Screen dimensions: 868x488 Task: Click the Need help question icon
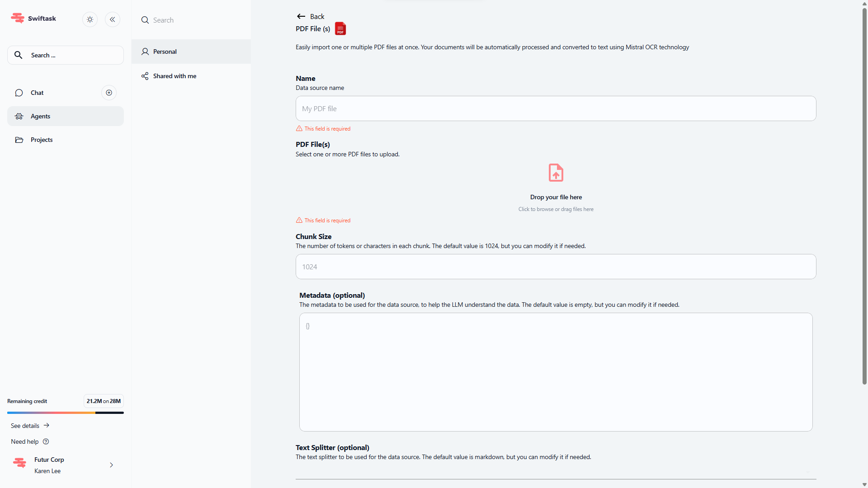tap(46, 441)
